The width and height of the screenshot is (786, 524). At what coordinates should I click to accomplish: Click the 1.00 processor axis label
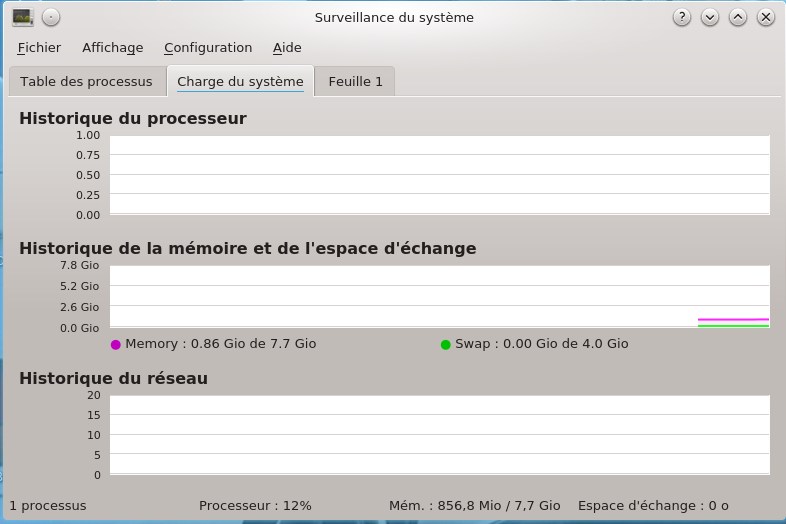click(x=88, y=135)
